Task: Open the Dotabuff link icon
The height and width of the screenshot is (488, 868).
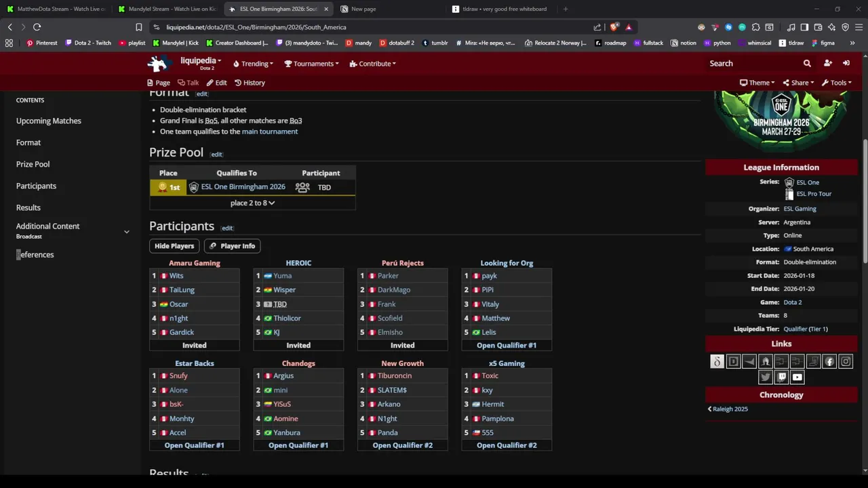Action: coord(733,361)
